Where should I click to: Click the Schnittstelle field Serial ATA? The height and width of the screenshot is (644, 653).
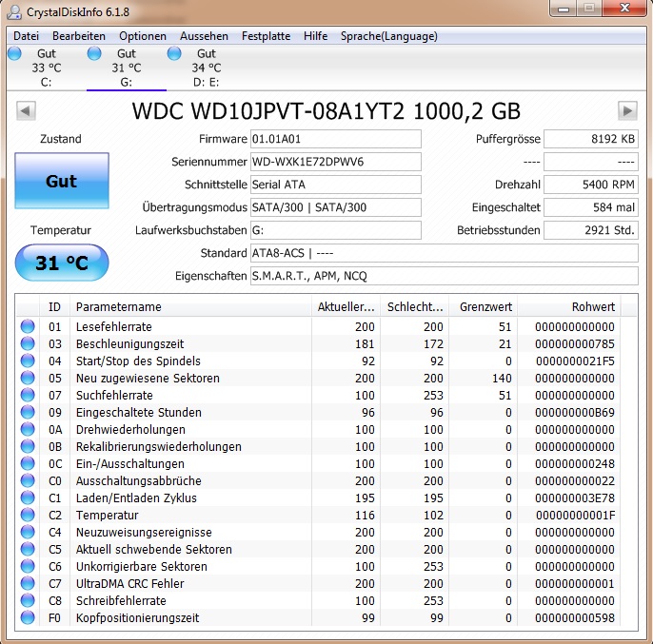click(x=336, y=185)
